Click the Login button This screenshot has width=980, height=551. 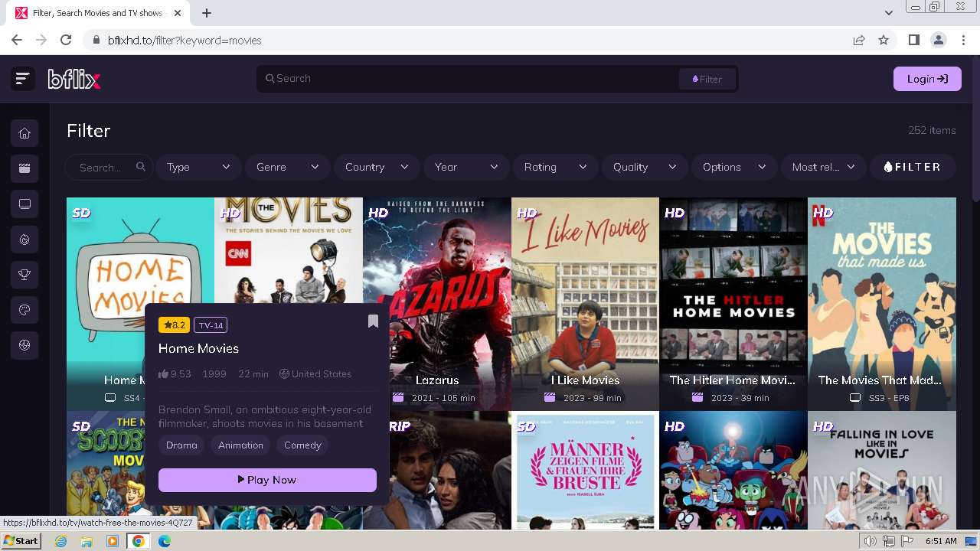coord(927,79)
